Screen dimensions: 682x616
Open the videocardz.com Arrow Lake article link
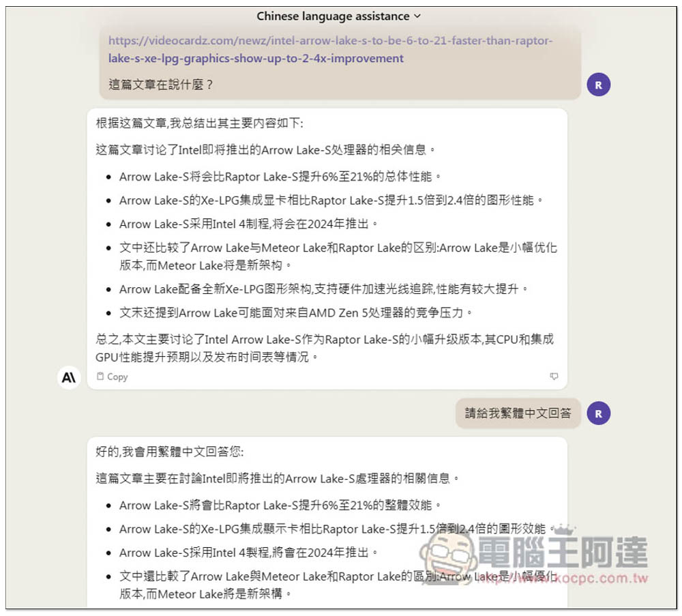point(331,49)
